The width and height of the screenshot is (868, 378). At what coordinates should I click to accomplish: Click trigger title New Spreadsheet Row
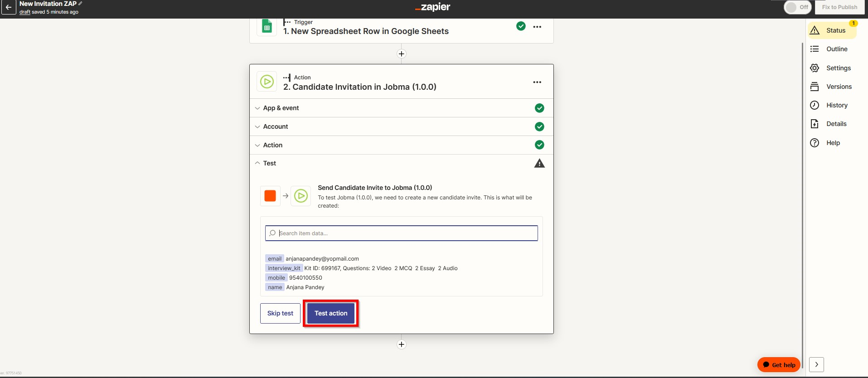tap(366, 31)
